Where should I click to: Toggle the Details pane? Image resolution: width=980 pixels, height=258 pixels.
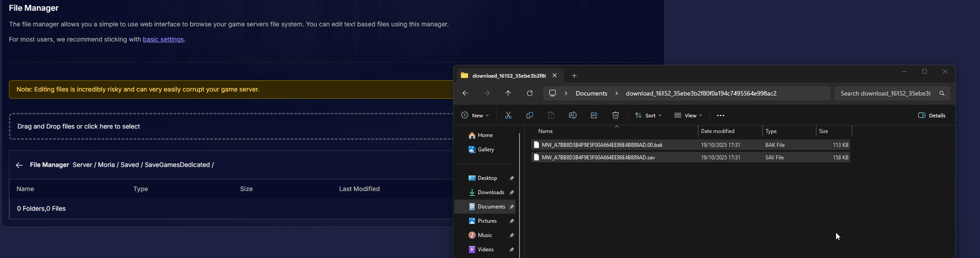pos(932,116)
